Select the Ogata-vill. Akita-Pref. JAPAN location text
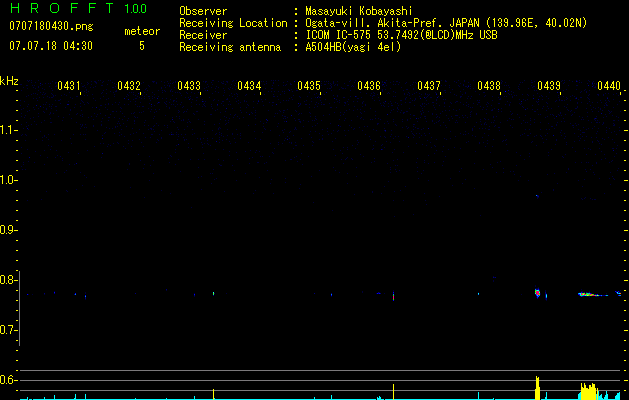The image size is (629, 400). tap(446, 23)
